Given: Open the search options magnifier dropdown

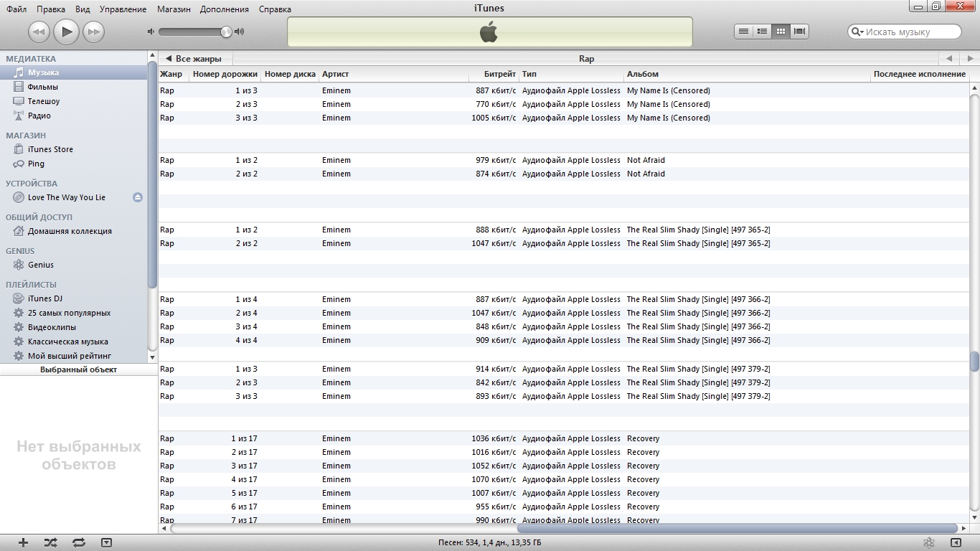Looking at the screenshot, I should click(x=857, y=32).
